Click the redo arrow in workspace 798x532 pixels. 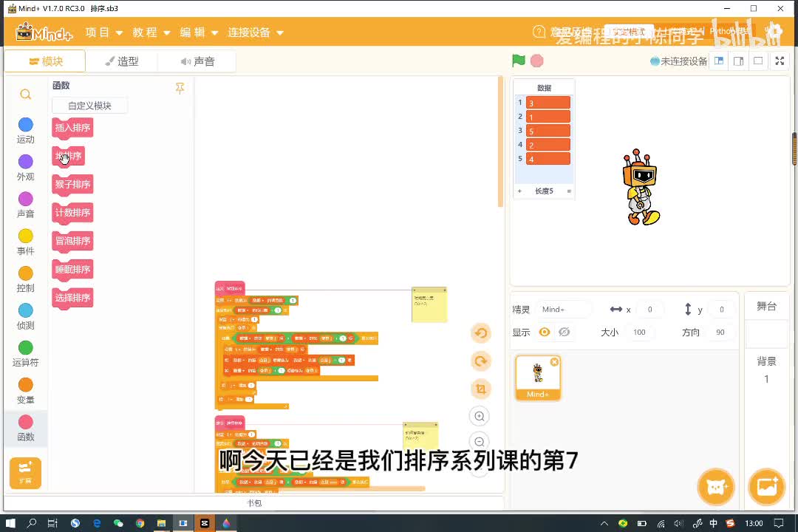[480, 361]
